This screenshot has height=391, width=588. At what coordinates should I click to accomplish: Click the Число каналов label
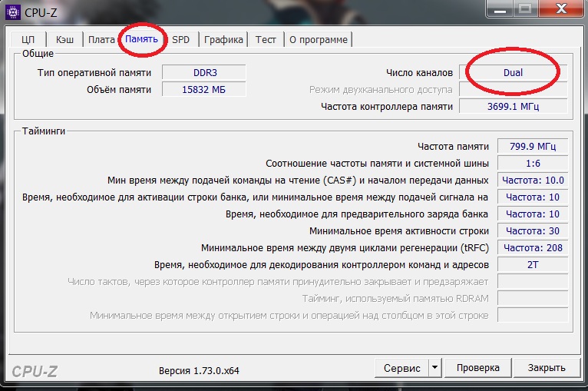tap(419, 72)
